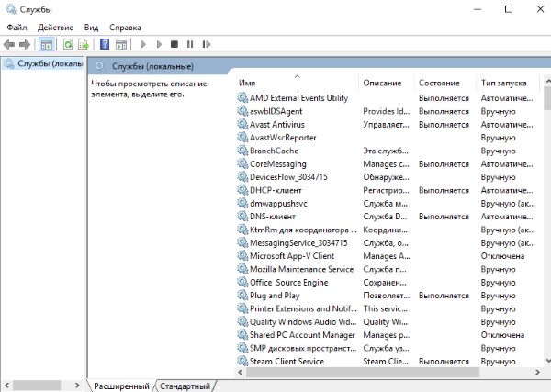The height and width of the screenshot is (392, 551).
Task: Click gear icon of AMD External Events Utility
Action: pos(242,97)
